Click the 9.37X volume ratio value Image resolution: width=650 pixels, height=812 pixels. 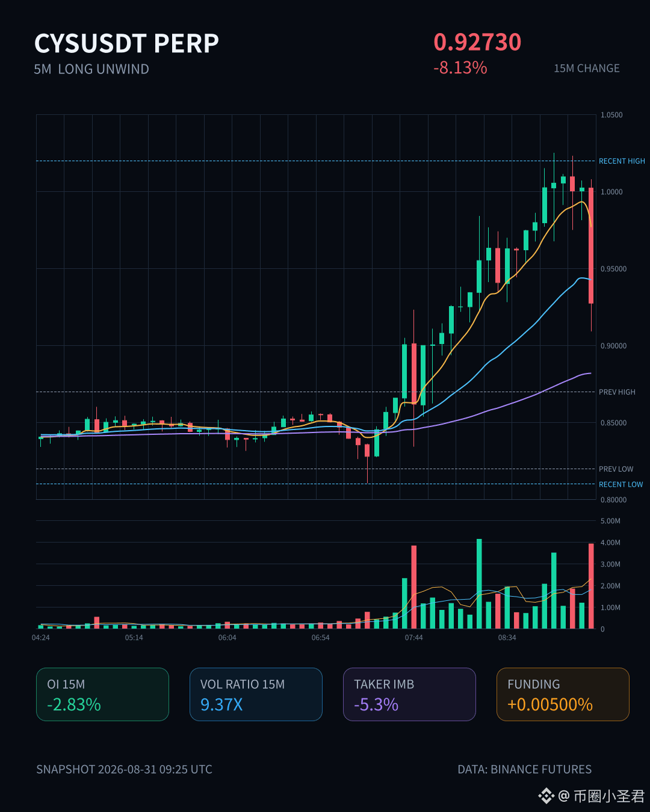coord(221,704)
